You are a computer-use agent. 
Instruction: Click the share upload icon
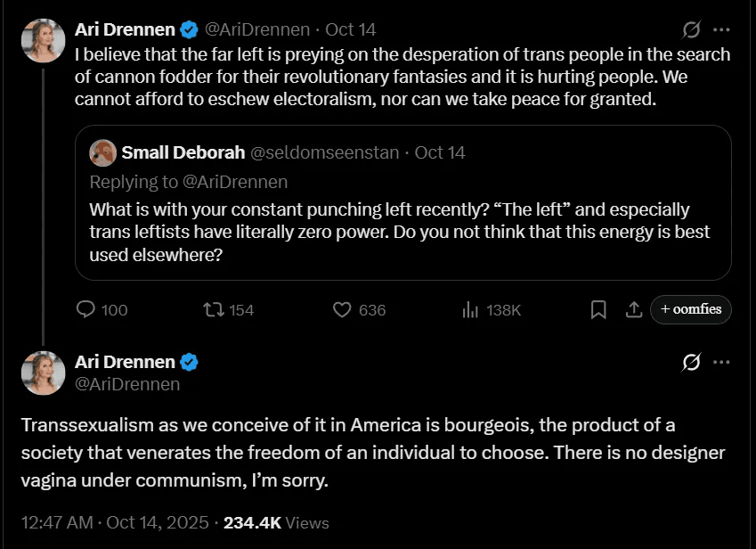pos(634,309)
